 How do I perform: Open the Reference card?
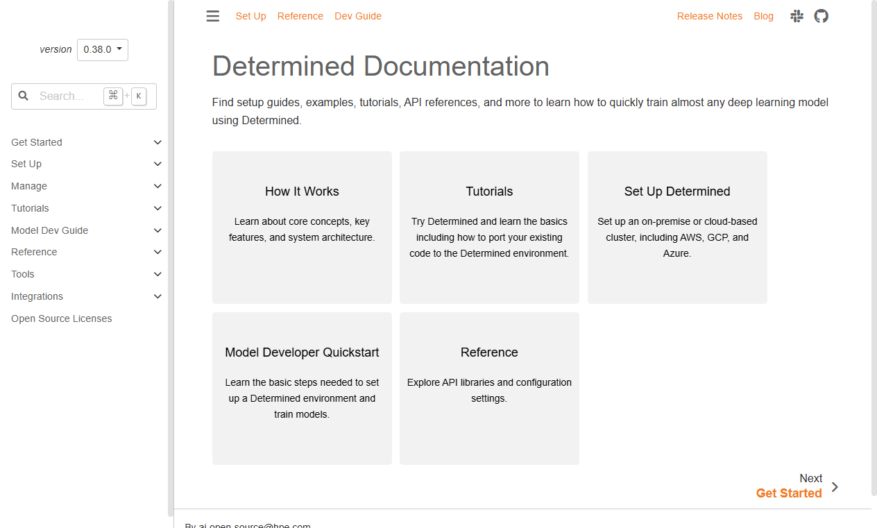(x=489, y=388)
